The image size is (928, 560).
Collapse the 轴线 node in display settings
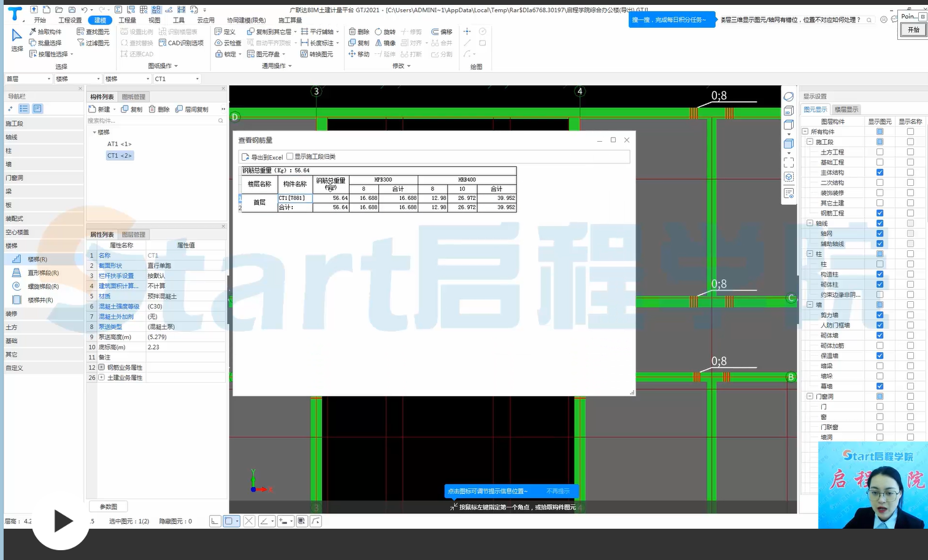pos(810,223)
